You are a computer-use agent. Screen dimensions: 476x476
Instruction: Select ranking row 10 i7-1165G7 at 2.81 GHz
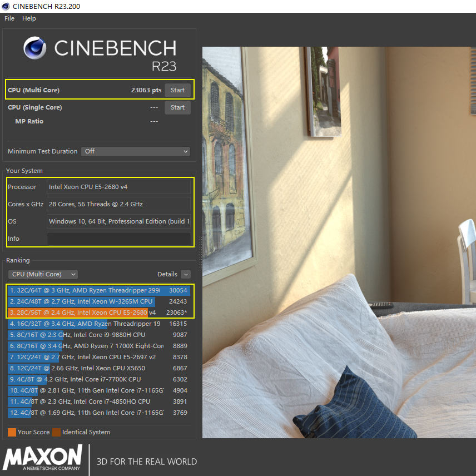pyautogui.click(x=99, y=390)
